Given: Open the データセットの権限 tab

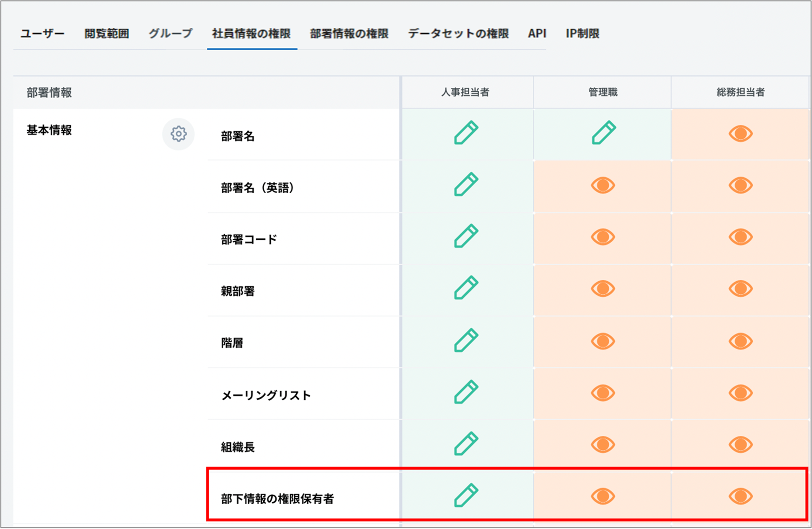Looking at the screenshot, I should pyautogui.click(x=458, y=33).
